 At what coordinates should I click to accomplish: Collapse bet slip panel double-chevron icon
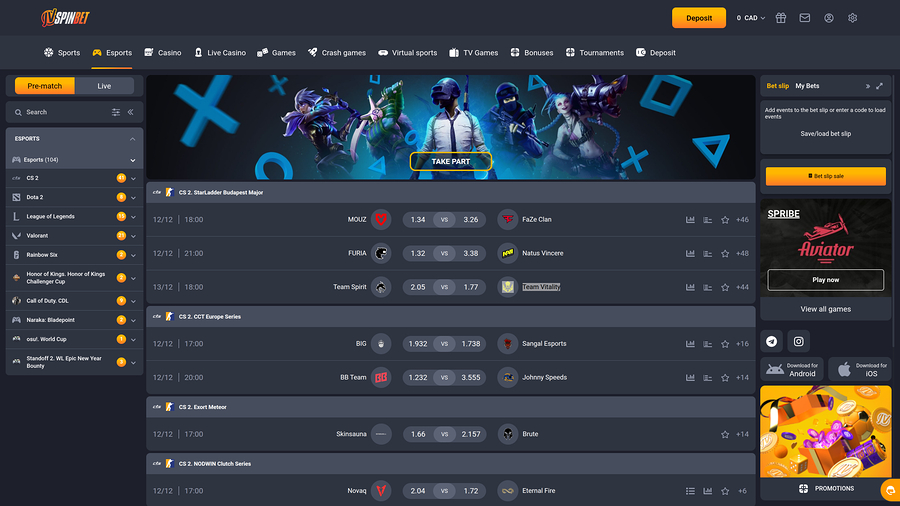tap(867, 86)
